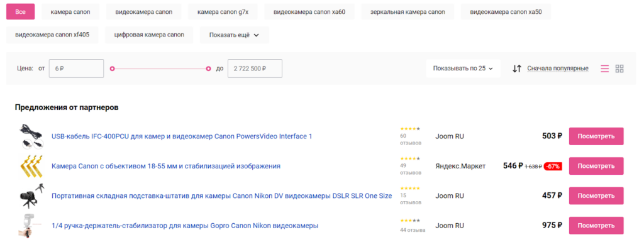Click star rating with 44 отзыва
644x242 pixels.
(x=410, y=221)
